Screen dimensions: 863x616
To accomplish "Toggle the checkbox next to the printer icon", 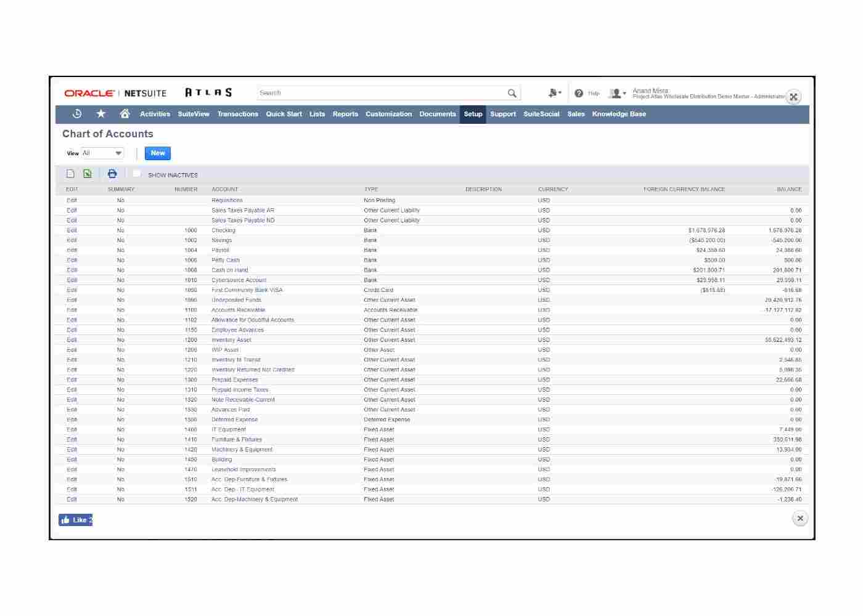I will tap(137, 174).
